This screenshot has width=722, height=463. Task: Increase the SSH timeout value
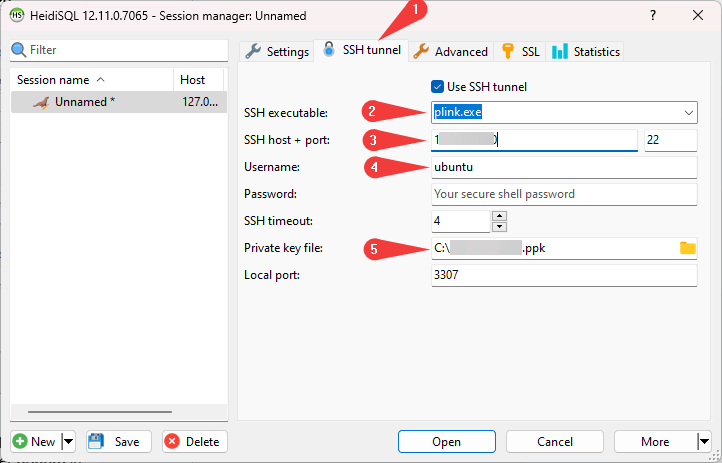coord(500,216)
